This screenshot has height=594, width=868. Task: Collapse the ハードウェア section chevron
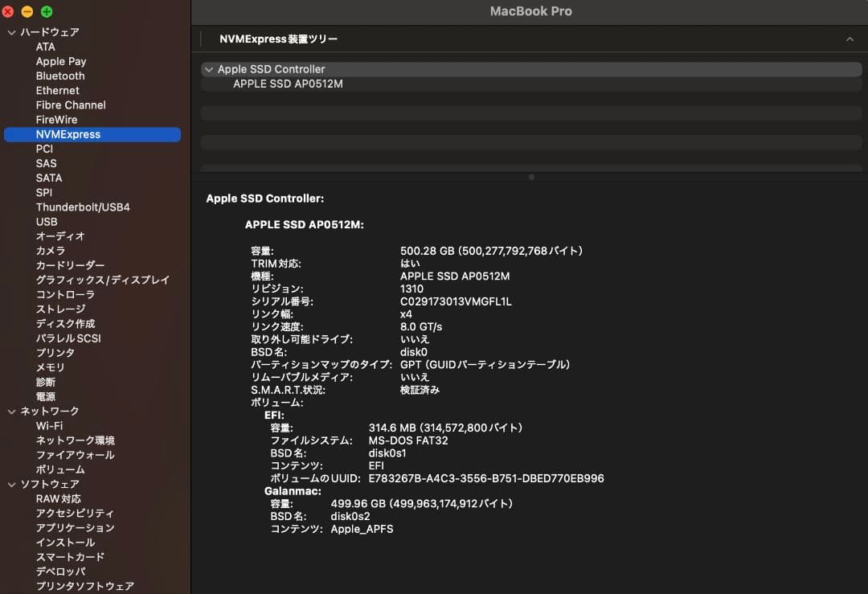pos(11,33)
